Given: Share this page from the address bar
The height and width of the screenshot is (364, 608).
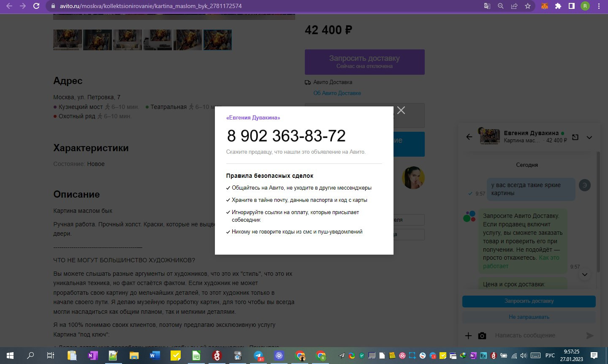Looking at the screenshot, I should 514,6.
